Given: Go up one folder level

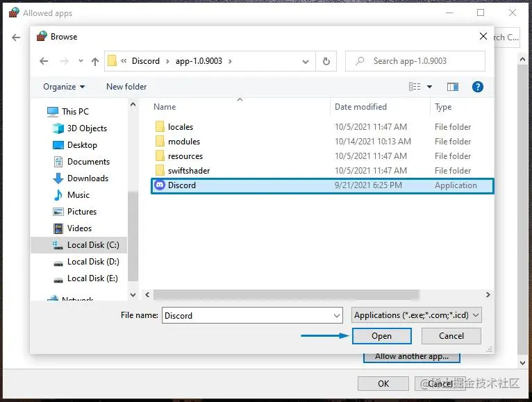Looking at the screenshot, I should point(95,61).
